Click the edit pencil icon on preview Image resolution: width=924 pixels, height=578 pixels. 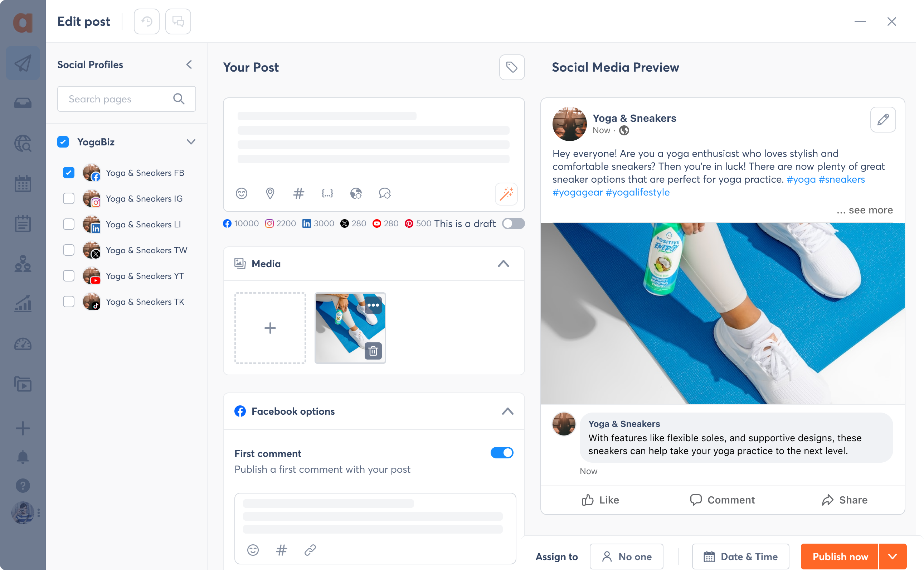pos(883,120)
